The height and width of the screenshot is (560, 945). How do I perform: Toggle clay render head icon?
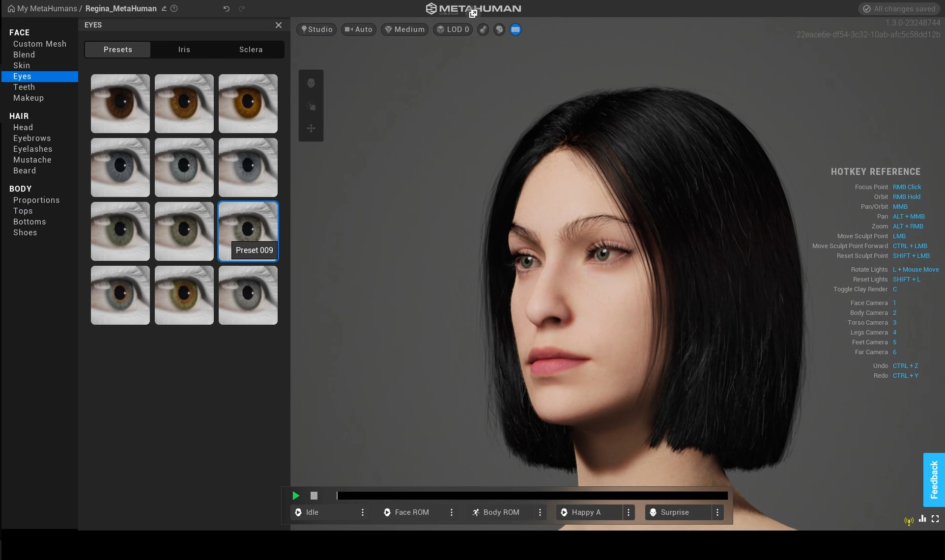[499, 29]
